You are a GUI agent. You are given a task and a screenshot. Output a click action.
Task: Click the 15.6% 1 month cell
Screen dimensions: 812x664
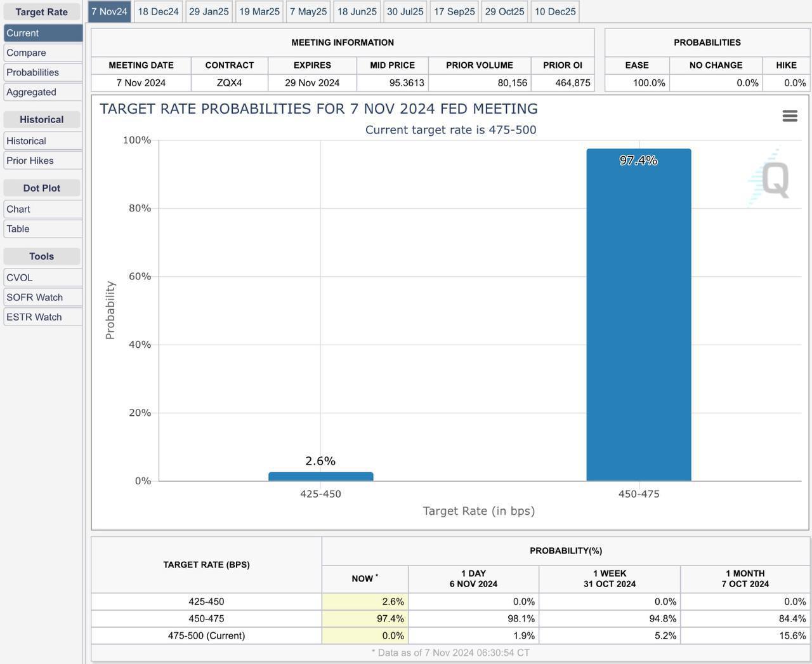[x=745, y=635]
